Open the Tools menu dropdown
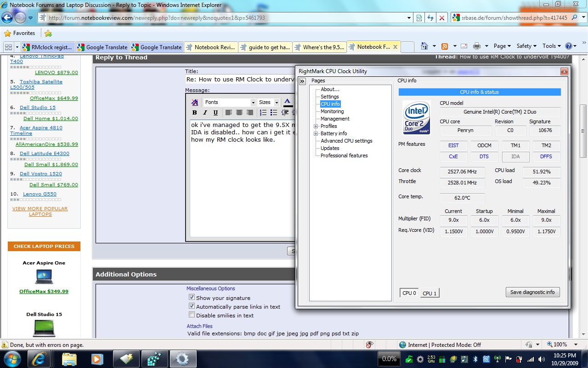Screen dimensions: 588x368 point(552,46)
